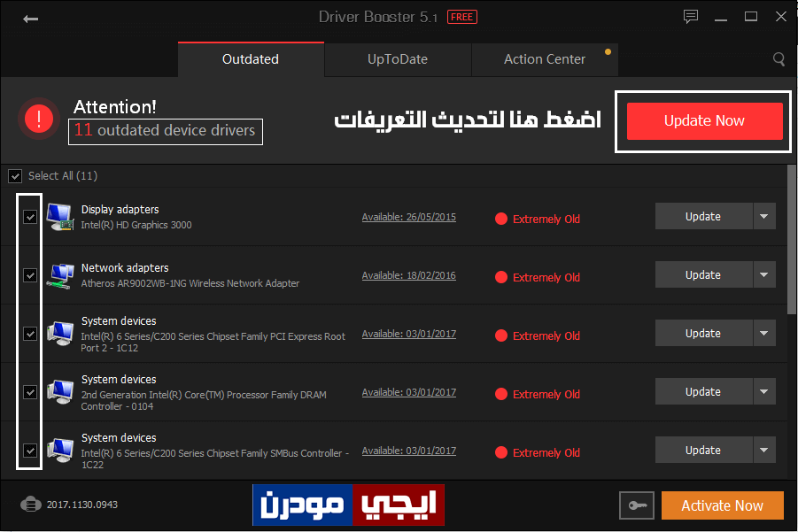
Task: Click the Network adapters device icon
Action: 60,275
